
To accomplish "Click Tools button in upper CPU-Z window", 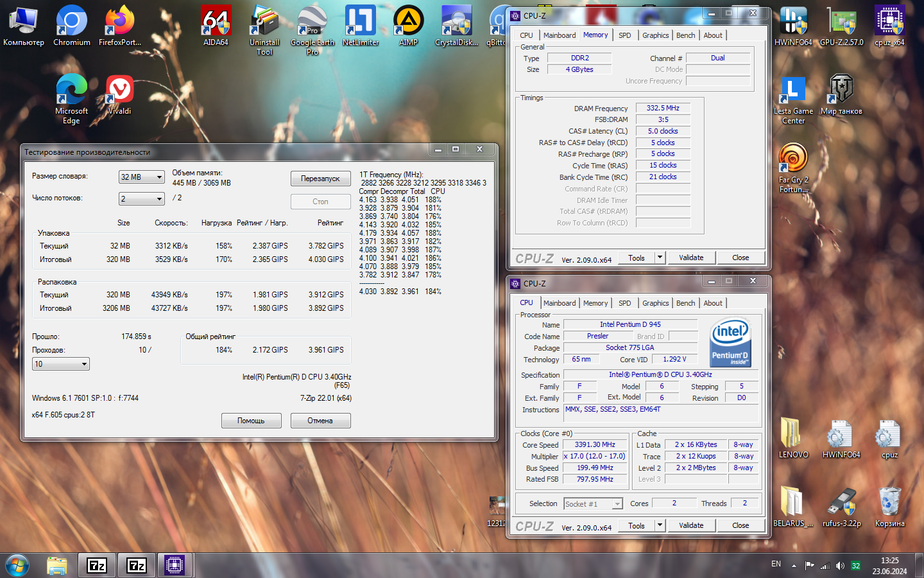I will pyautogui.click(x=637, y=258).
